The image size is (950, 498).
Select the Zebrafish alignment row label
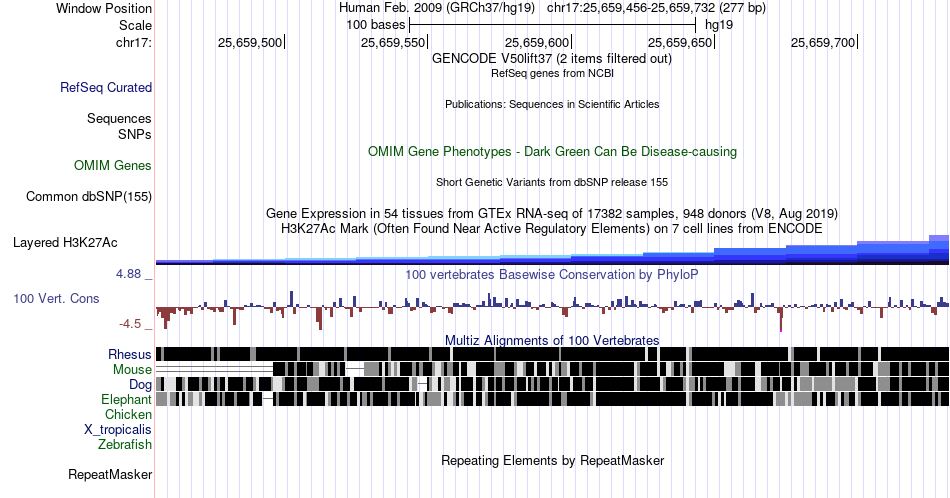tap(125, 444)
